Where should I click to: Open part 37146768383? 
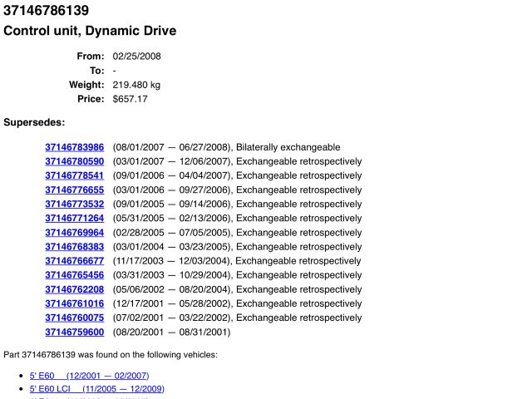(x=75, y=247)
